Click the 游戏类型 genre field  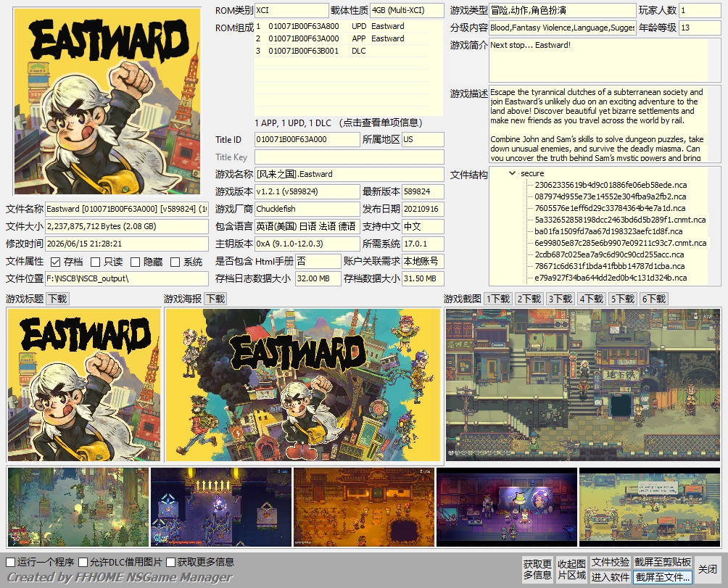point(562,10)
